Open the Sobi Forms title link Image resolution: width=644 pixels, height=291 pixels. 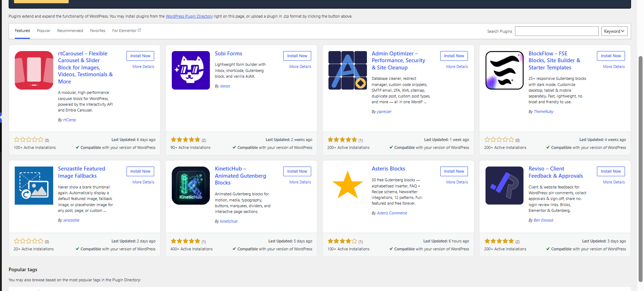229,54
